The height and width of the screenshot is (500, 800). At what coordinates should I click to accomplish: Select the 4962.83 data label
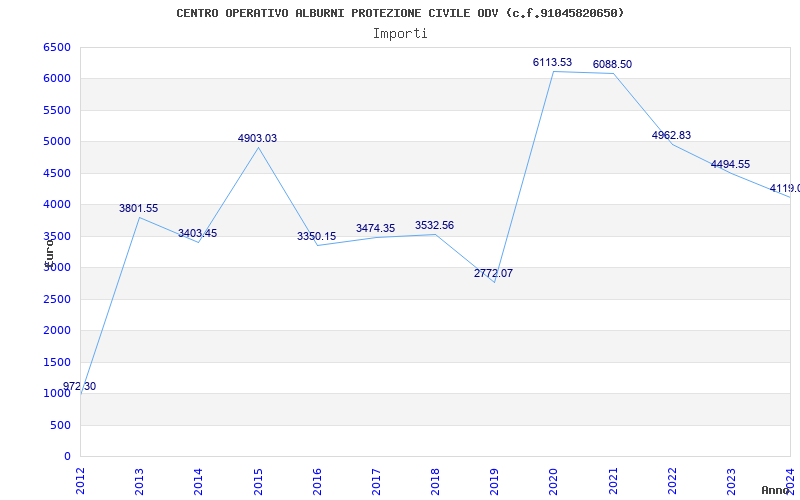(671, 135)
